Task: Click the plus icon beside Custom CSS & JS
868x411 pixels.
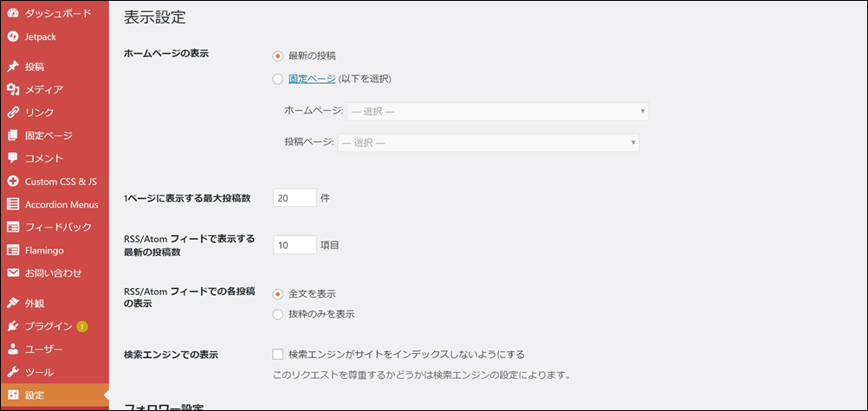Action: [13, 182]
